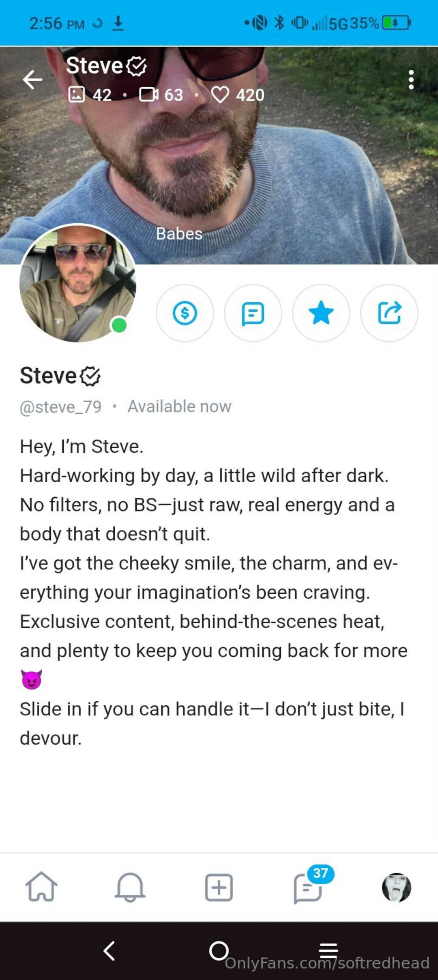Open the three-dot options menu
The image size is (438, 980).
pyautogui.click(x=411, y=80)
